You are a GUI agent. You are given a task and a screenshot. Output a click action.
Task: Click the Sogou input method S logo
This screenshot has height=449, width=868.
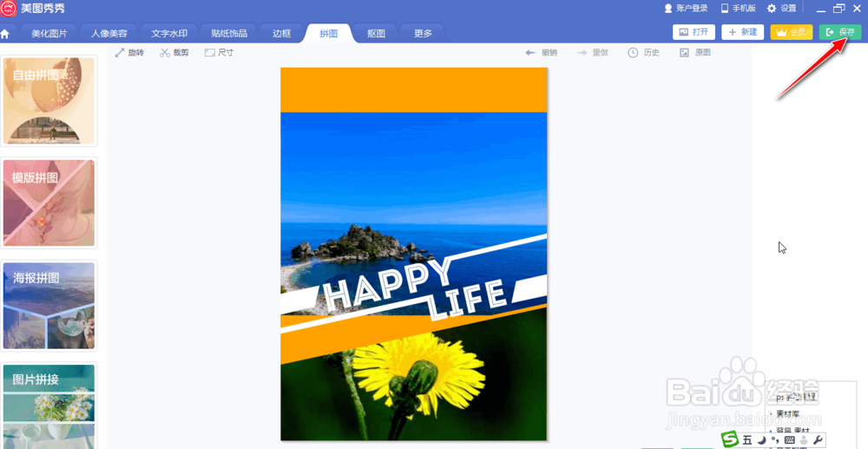[731, 440]
